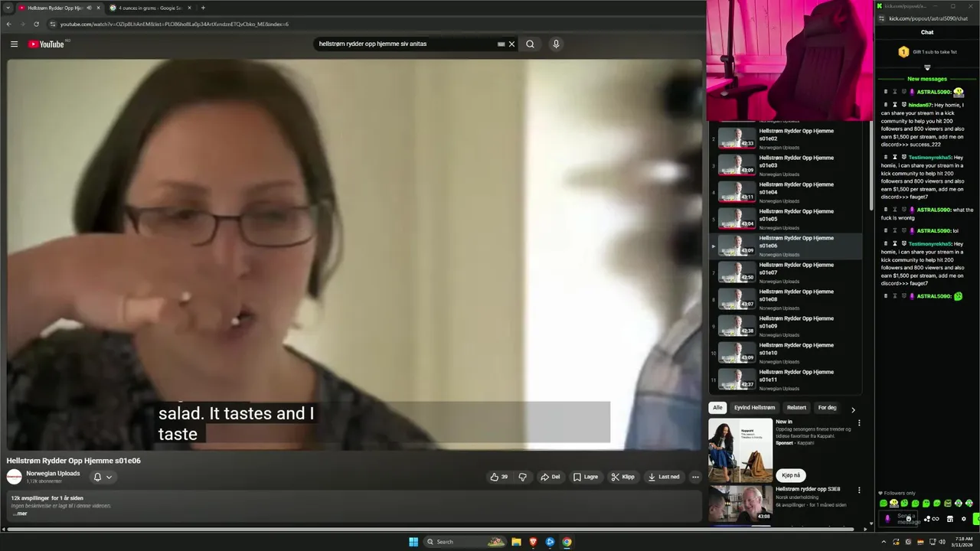Image resolution: width=980 pixels, height=551 pixels.
Task: Create a clip with Klipp button
Action: point(623,477)
